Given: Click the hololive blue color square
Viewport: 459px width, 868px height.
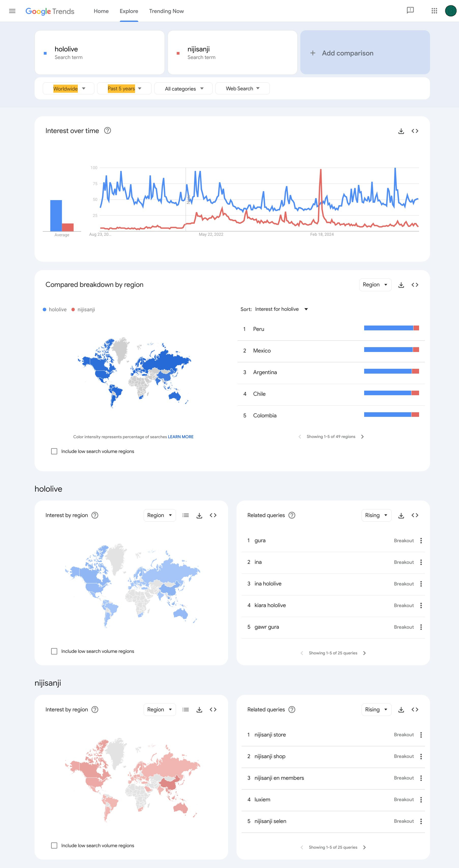Looking at the screenshot, I should click(45, 53).
